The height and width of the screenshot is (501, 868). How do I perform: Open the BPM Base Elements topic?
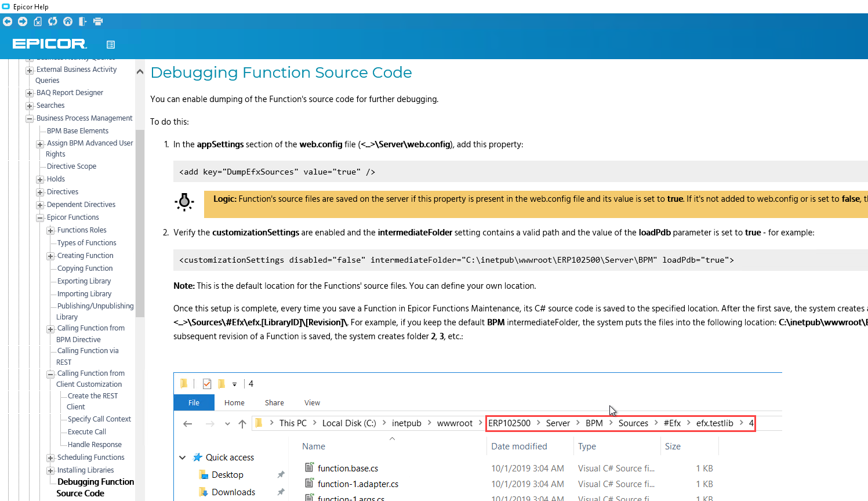pos(76,130)
